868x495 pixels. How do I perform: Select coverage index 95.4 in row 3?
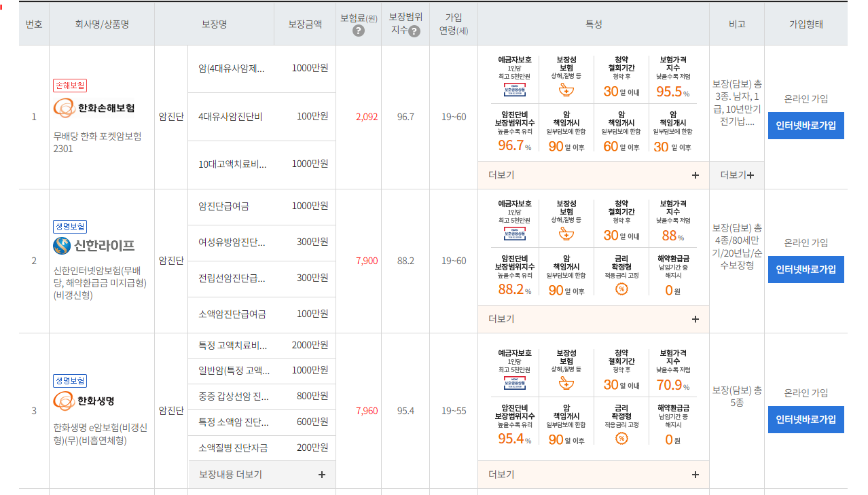pos(405,411)
